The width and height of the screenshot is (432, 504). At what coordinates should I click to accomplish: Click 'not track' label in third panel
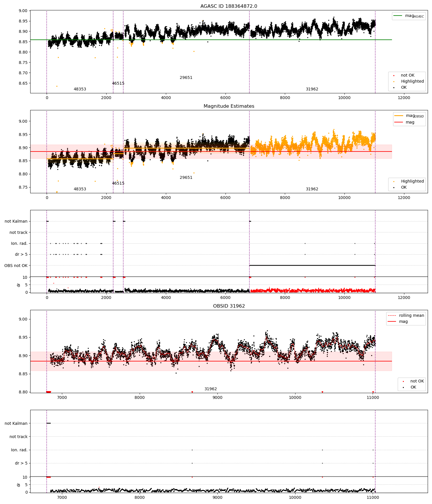coord(18,232)
